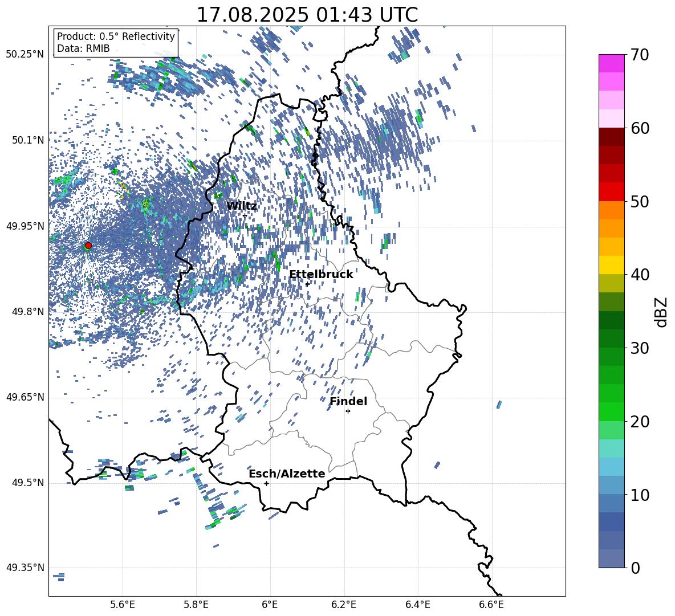This screenshot has width=675, height=616.
Task: Click the 'Data: RMIB' legend text
Action: point(83,48)
